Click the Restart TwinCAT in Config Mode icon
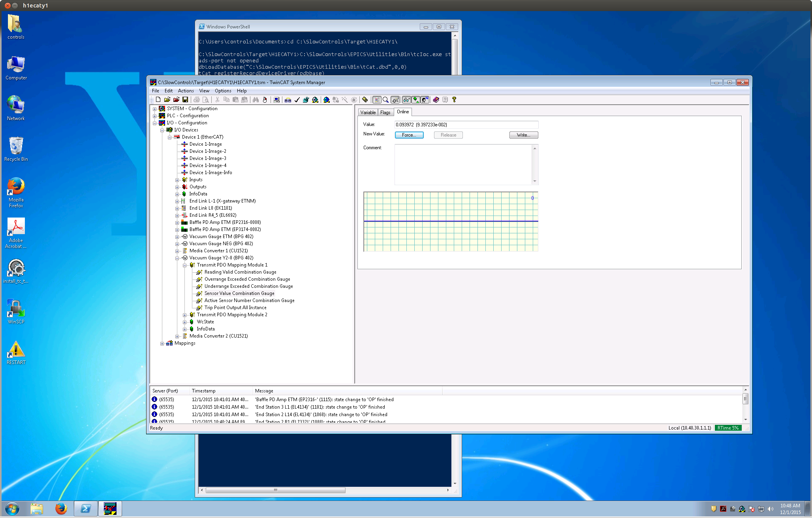This screenshot has height=518, width=812. coord(326,100)
